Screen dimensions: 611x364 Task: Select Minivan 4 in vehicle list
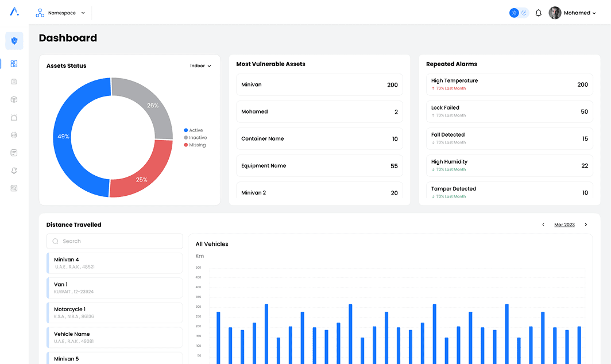pos(115,263)
